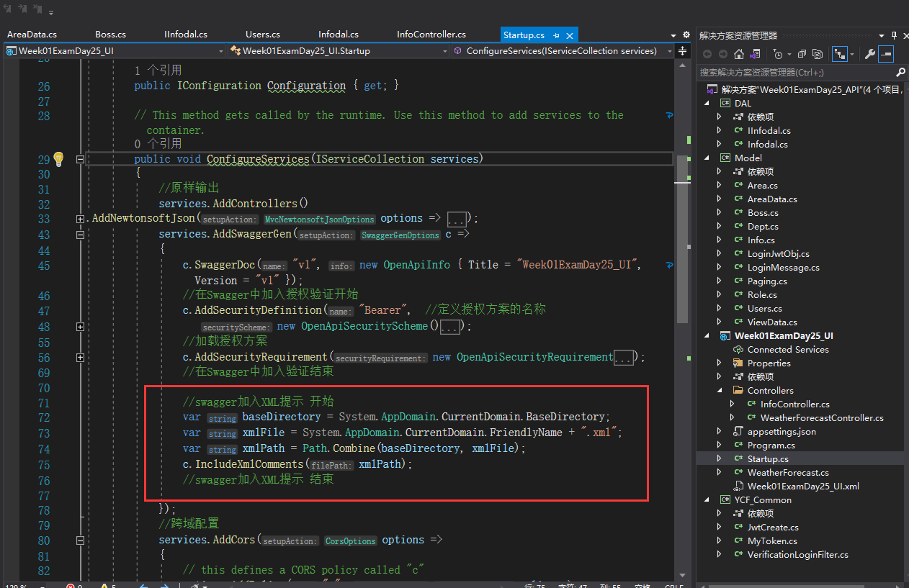Switch to the InfoController.cs tab
Viewport: 909px width, 588px height.
pos(431,35)
